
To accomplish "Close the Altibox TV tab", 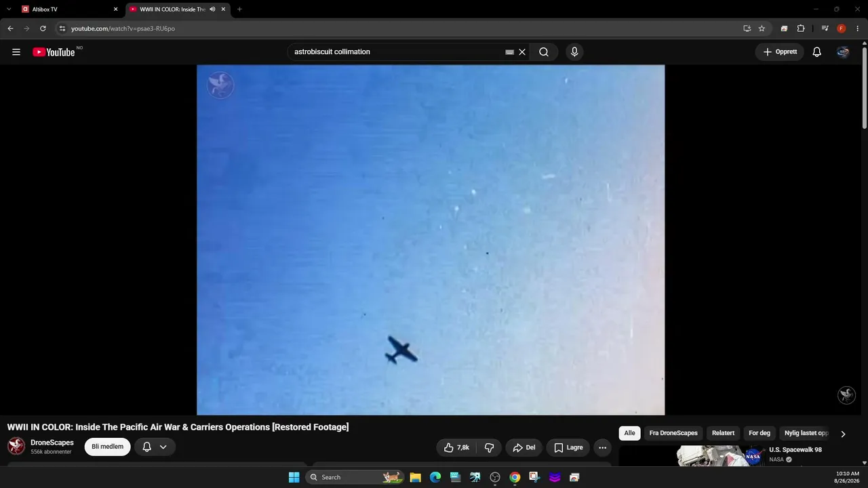I will pos(115,9).
